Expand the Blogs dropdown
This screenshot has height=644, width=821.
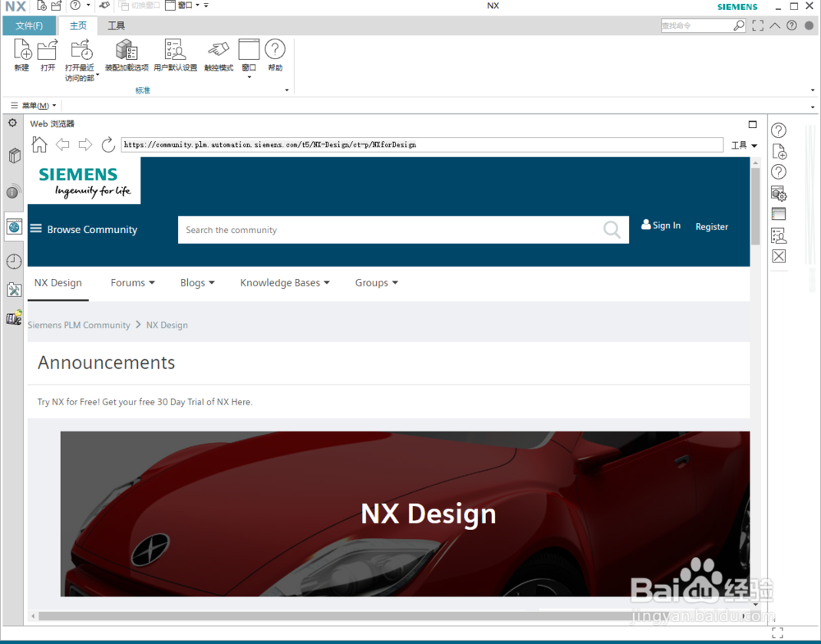[x=197, y=283]
